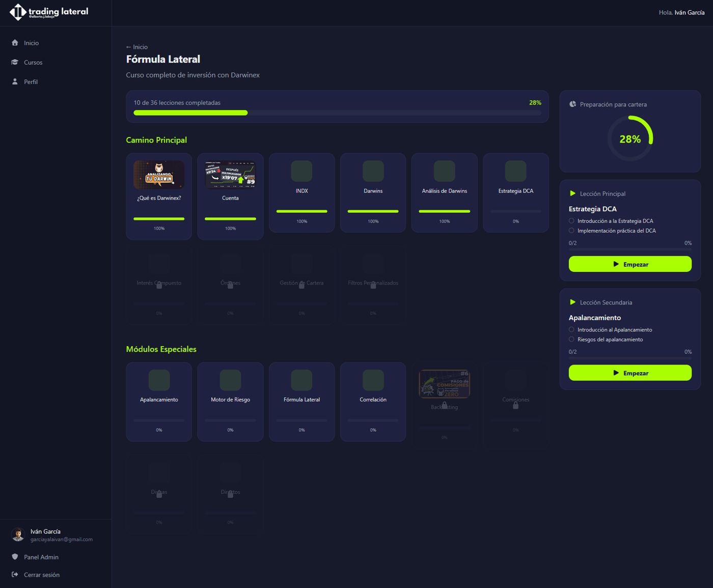Click the Backtesting comisiones thumbnail
This screenshot has height=588, width=713.
(444, 384)
